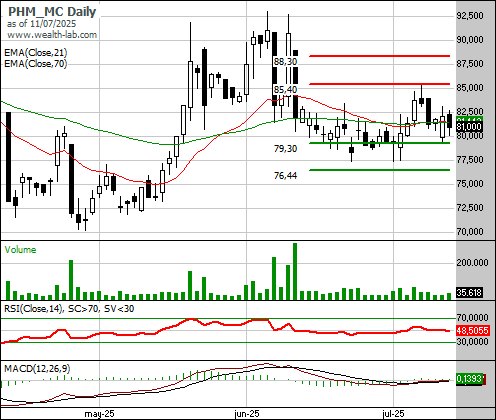Click the jul-25 date axis label
Image resolution: width=496 pixels, height=420 pixels.
click(393, 414)
